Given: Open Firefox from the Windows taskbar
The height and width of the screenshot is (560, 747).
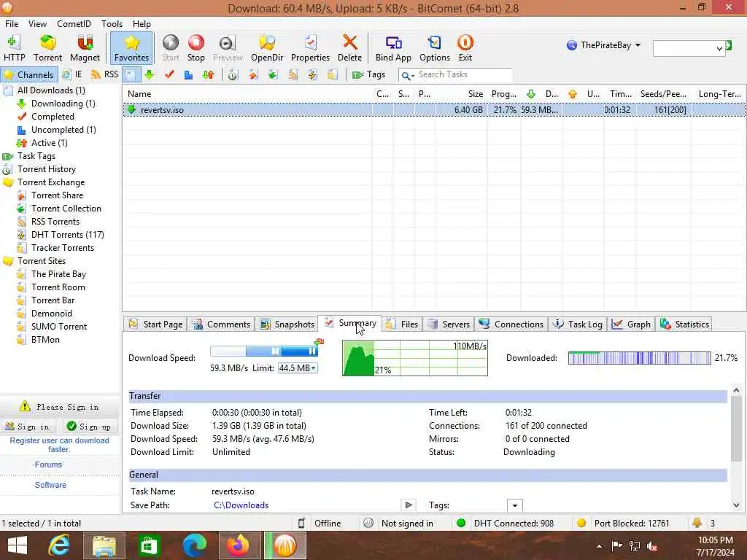Looking at the screenshot, I should click(x=238, y=545).
